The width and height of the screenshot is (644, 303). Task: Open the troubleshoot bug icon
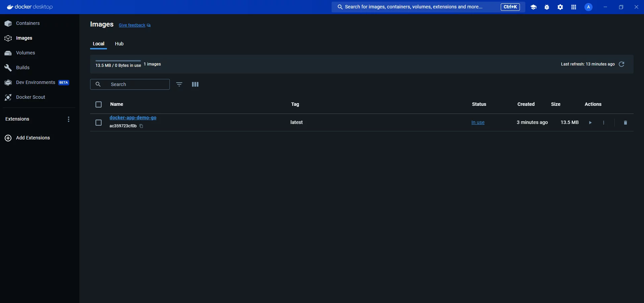(x=547, y=7)
